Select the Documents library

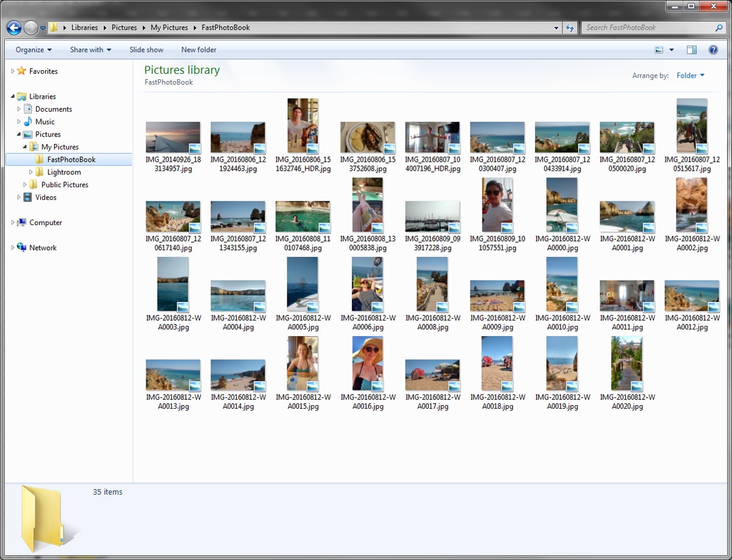[x=54, y=109]
